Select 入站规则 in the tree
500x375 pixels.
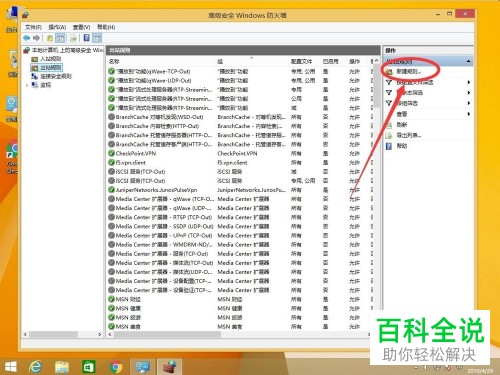pos(51,59)
